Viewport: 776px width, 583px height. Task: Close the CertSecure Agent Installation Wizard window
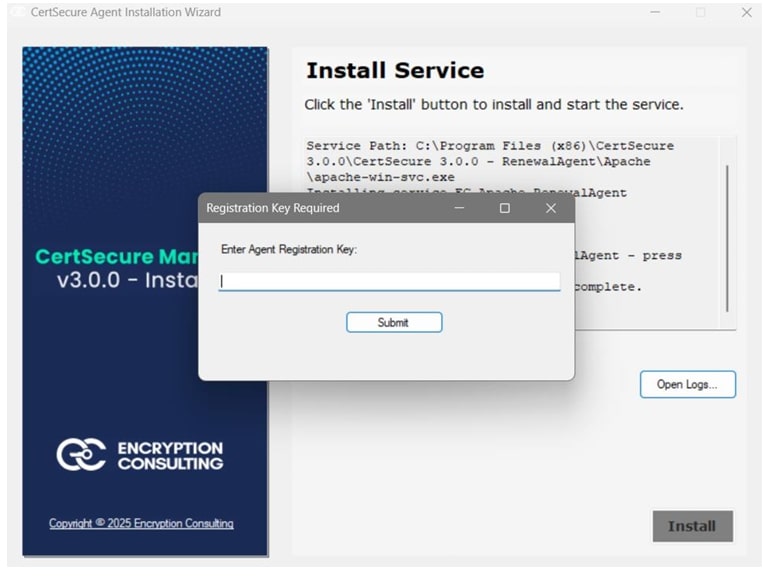(x=747, y=12)
